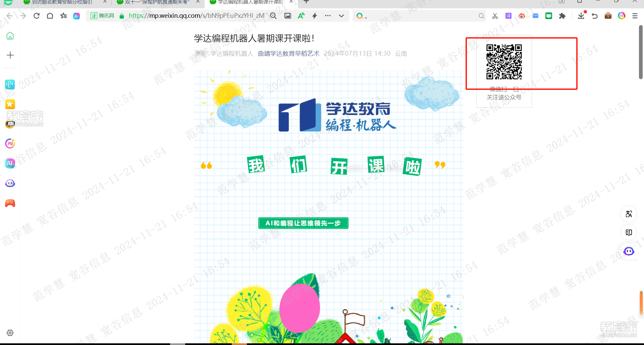This screenshot has height=345, width=644.
Task: Click the search box magnifier icon
Action: click(481, 16)
